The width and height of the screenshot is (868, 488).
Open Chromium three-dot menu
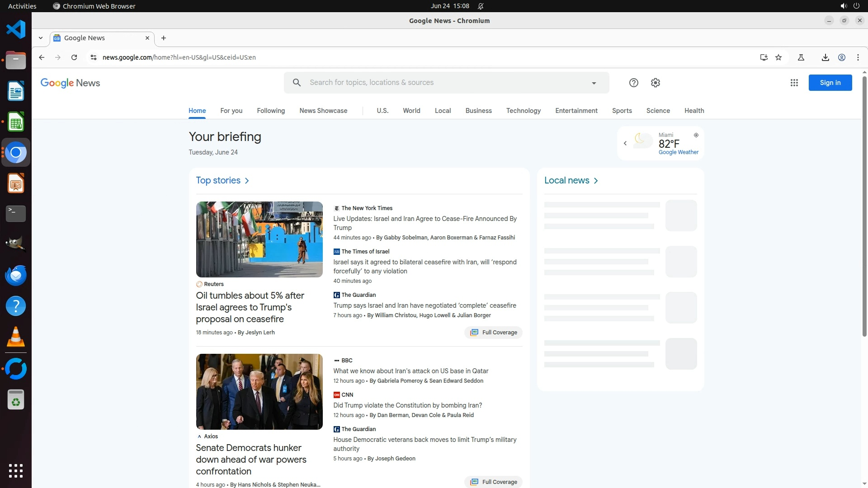tap(858, 57)
